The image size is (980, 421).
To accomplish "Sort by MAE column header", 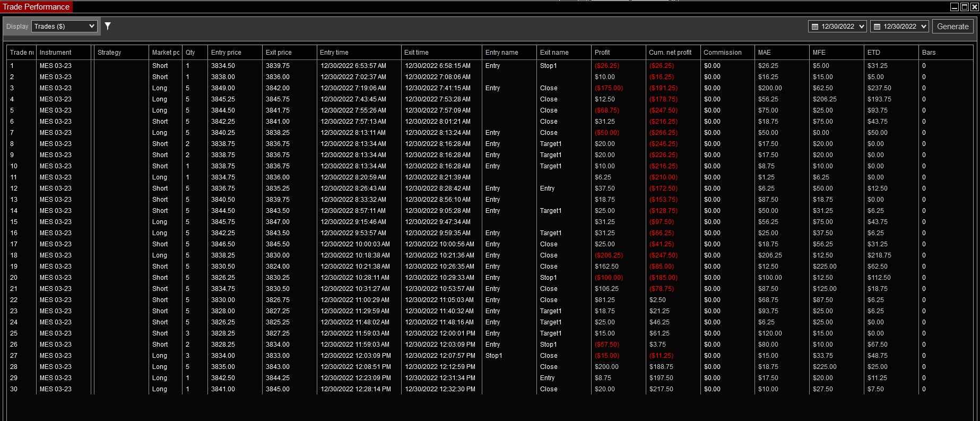I will pos(782,53).
